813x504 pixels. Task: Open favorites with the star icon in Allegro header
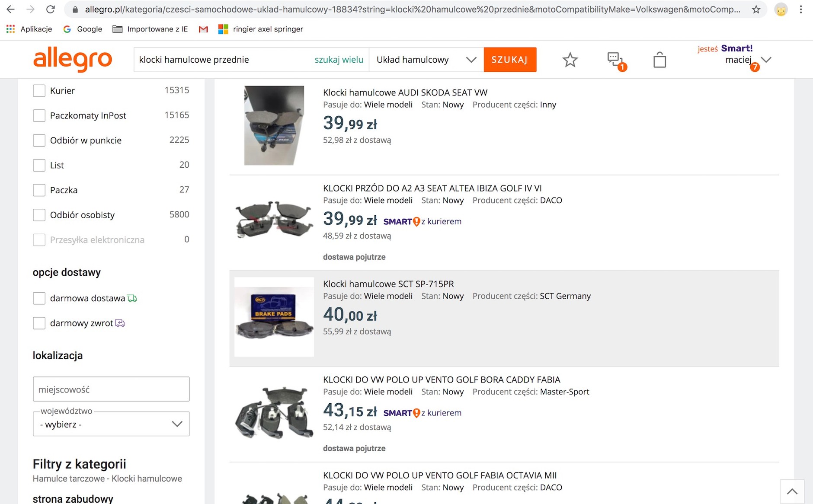tap(570, 60)
